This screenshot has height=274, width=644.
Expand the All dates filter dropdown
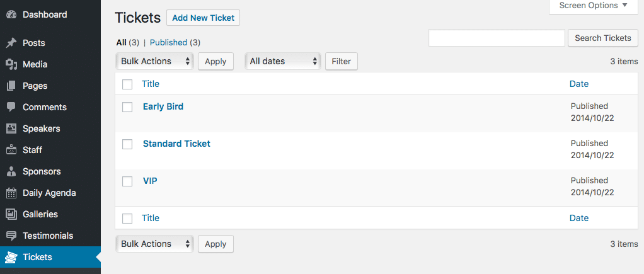283,61
